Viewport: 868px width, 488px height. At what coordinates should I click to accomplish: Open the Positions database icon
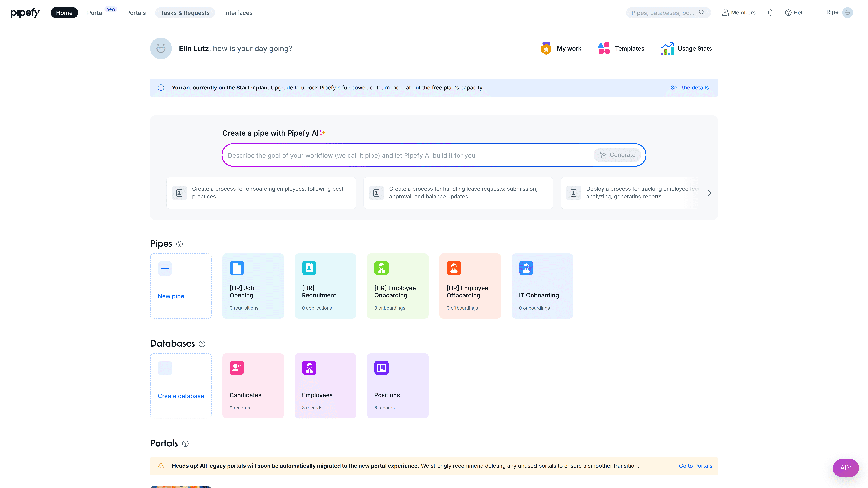click(x=381, y=368)
